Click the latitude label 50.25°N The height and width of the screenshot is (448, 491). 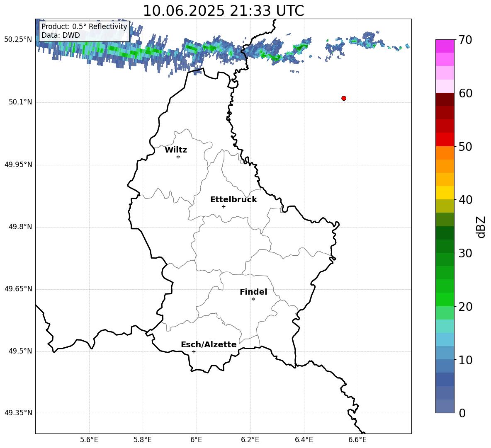18,40
